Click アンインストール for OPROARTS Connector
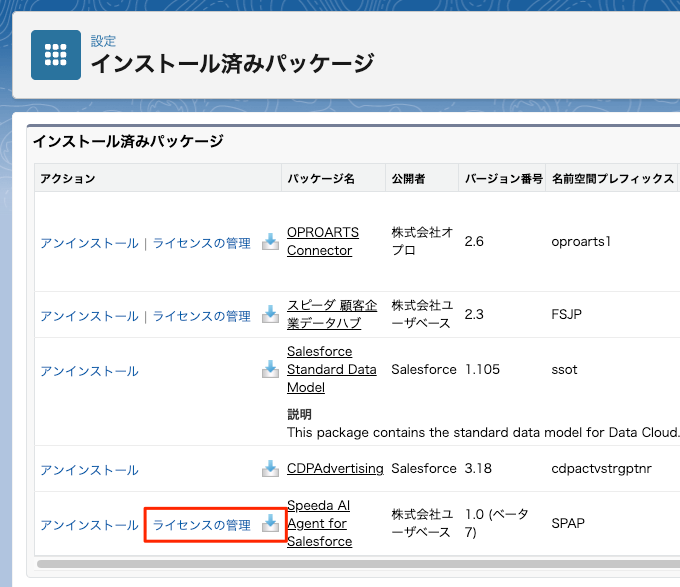This screenshot has height=587, width=680. [89, 243]
